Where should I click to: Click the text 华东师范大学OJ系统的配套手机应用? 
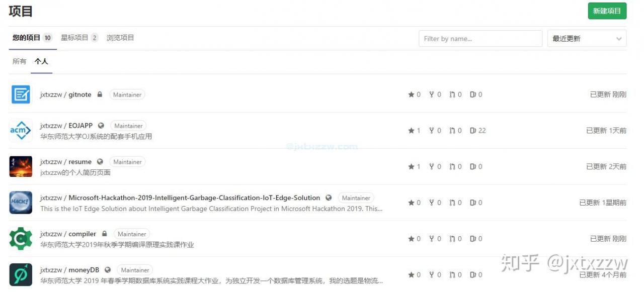(96, 136)
